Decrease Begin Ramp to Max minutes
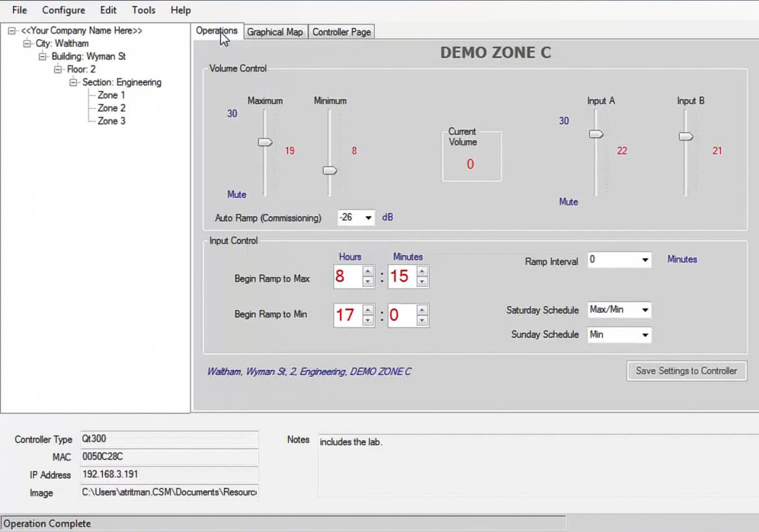 (x=422, y=282)
